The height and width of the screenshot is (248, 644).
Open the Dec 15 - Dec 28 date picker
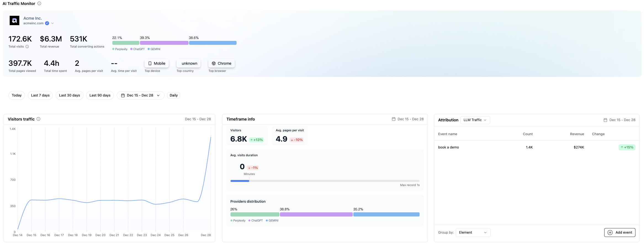coord(141,95)
